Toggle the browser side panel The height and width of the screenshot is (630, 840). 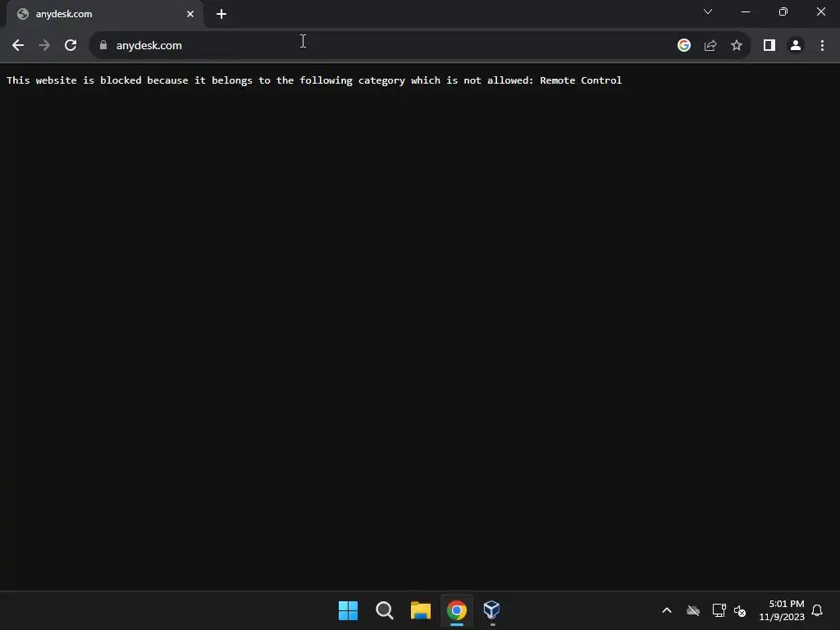point(769,46)
